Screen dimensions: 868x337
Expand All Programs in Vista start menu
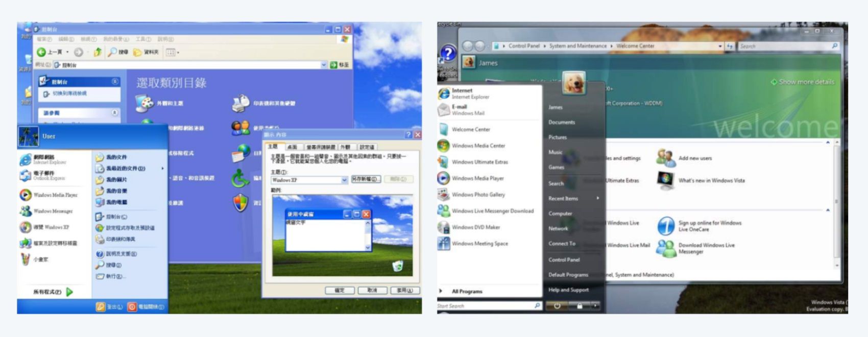tap(461, 292)
